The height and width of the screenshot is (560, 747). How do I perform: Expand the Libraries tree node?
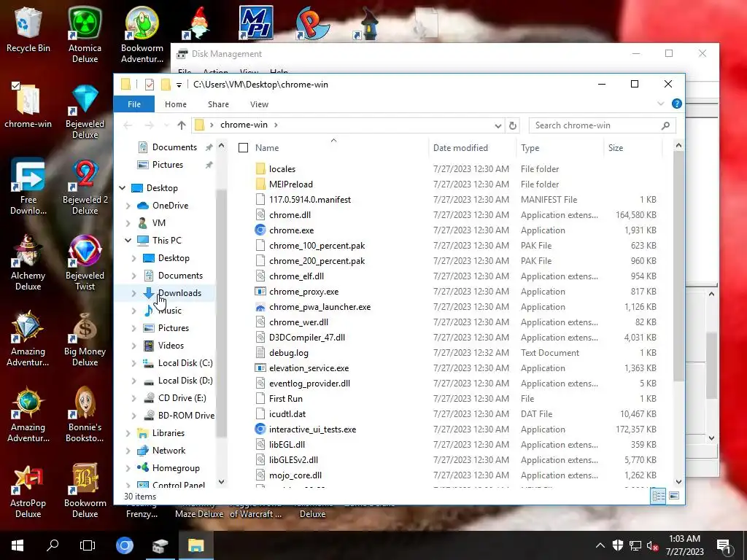128,433
